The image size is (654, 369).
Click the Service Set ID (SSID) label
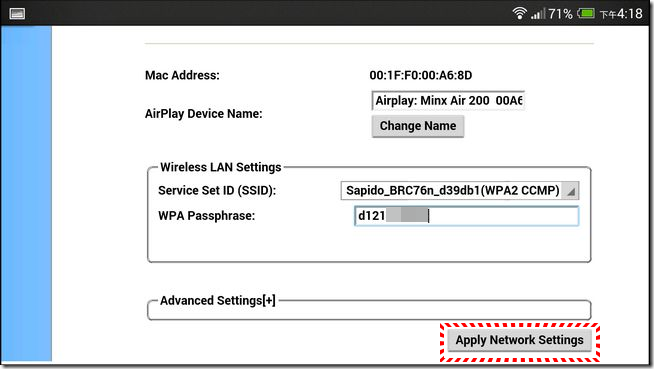pos(217,191)
